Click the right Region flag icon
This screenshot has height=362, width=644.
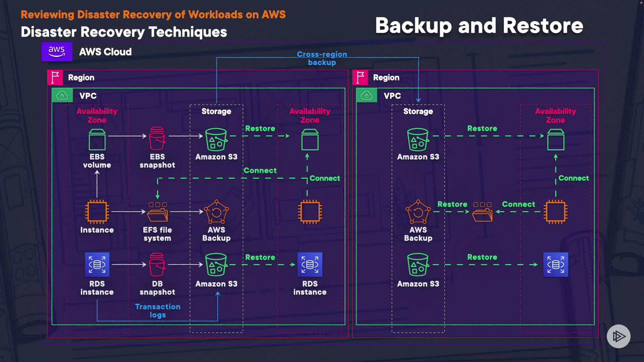[360, 77]
